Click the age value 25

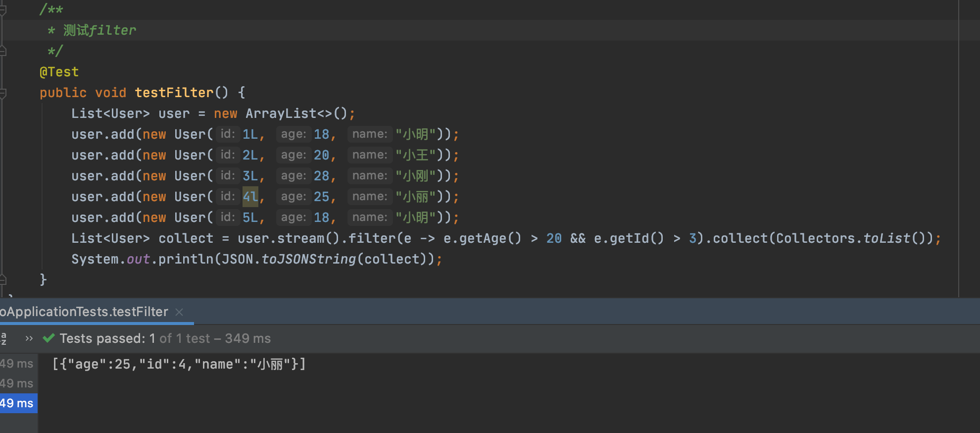[x=321, y=197]
